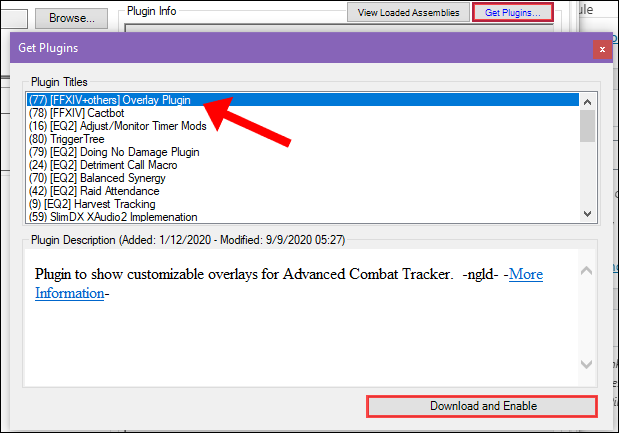Click plugin list scroll up arrow
619x433 pixels.
(x=587, y=102)
